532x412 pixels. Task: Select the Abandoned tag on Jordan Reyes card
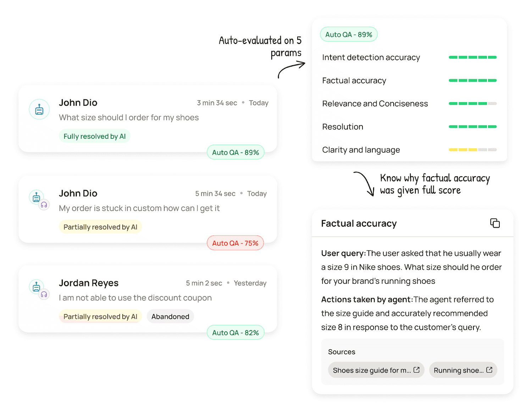[170, 317]
